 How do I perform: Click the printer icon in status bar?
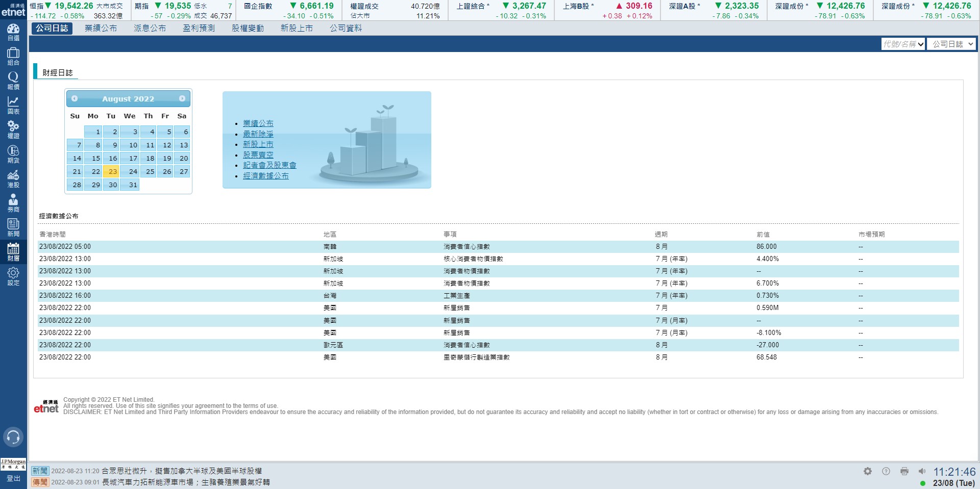tap(904, 471)
